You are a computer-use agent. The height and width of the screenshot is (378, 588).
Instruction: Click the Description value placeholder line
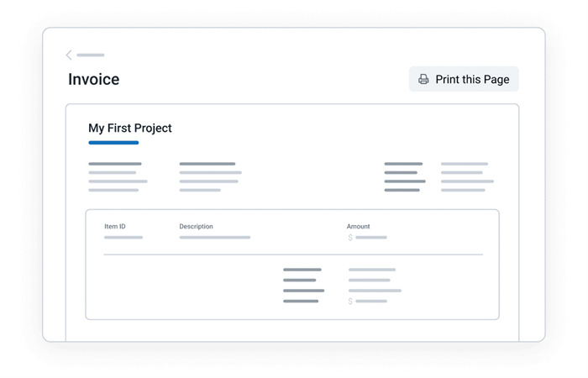pos(214,238)
